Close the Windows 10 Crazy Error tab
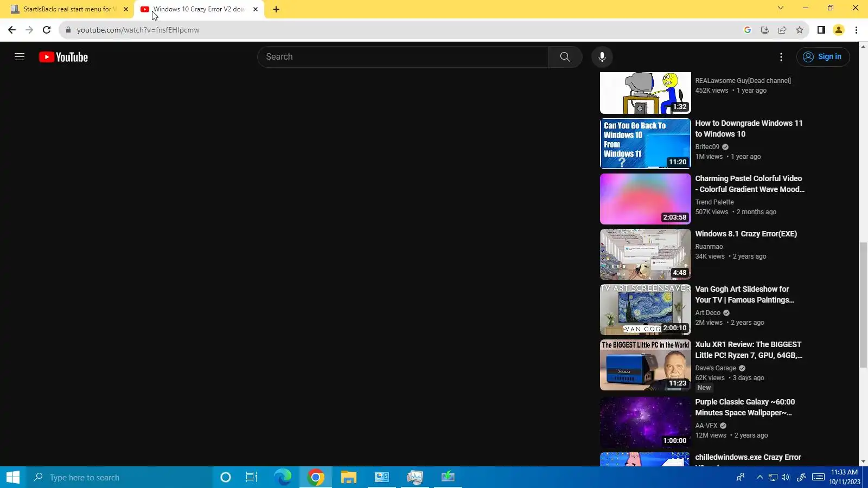 coord(256,9)
